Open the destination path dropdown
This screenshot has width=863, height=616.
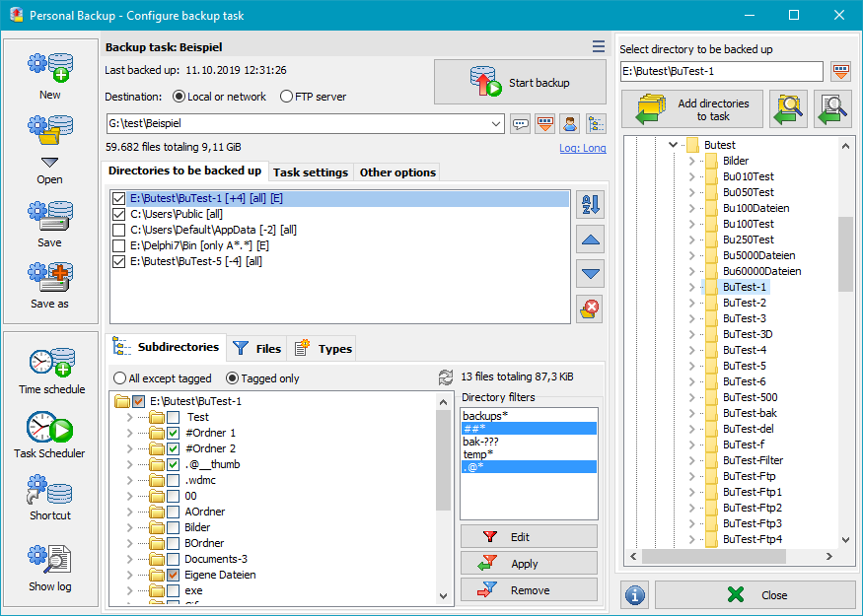496,123
